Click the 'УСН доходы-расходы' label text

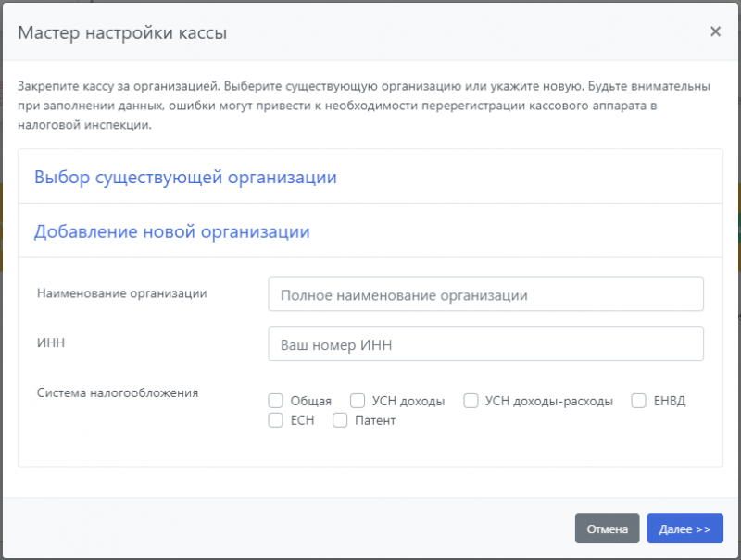click(548, 402)
